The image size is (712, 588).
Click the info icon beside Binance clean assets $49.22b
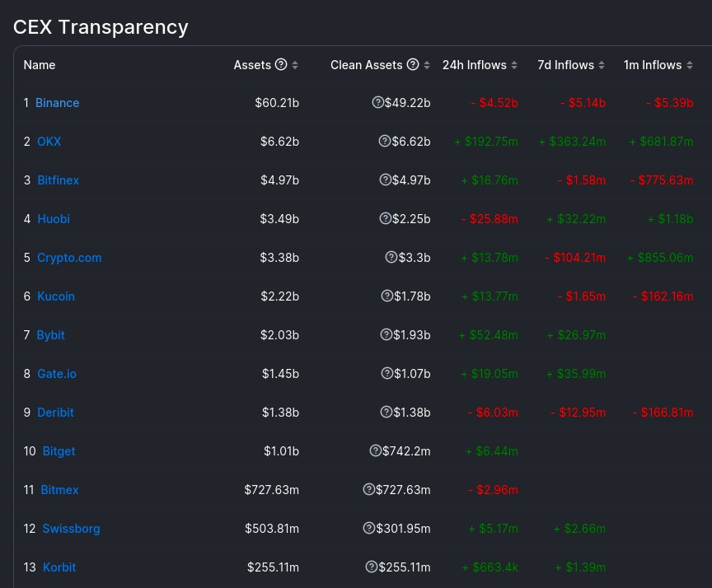[377, 102]
